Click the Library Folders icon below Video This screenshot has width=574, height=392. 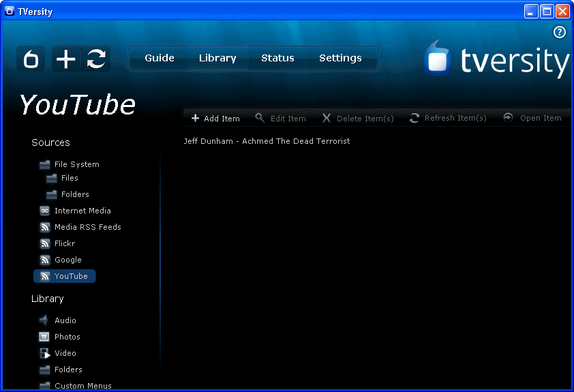pos(45,370)
